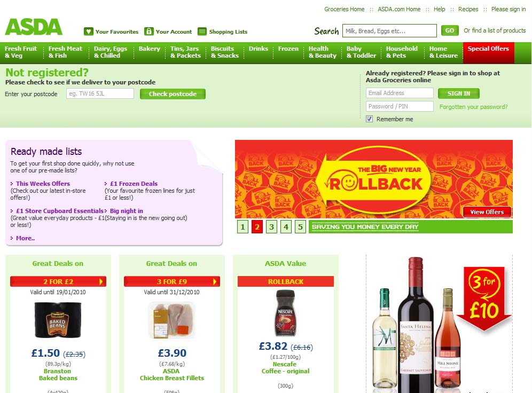Expand the 3 FOR £9 offer arrow
The width and height of the screenshot is (532, 393).
point(214,281)
